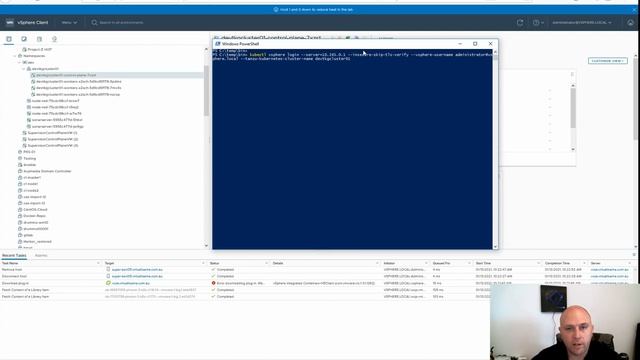Viewport: 640px width, 360px height.
Task: Click the Customize View button
Action: [x=608, y=61]
